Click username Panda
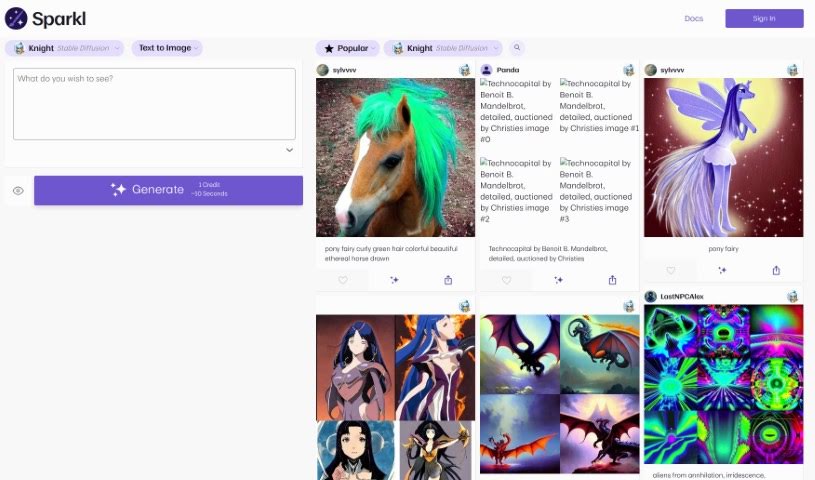The image size is (815, 480). coord(508,70)
